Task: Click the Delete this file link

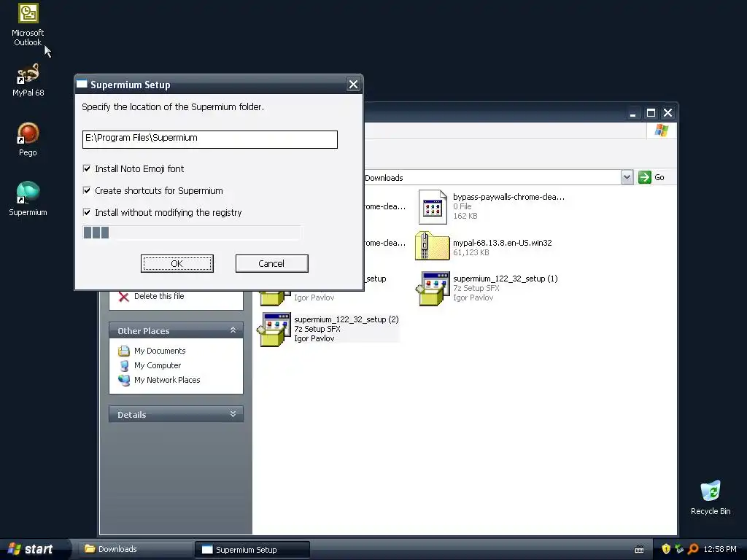Action: click(x=159, y=296)
